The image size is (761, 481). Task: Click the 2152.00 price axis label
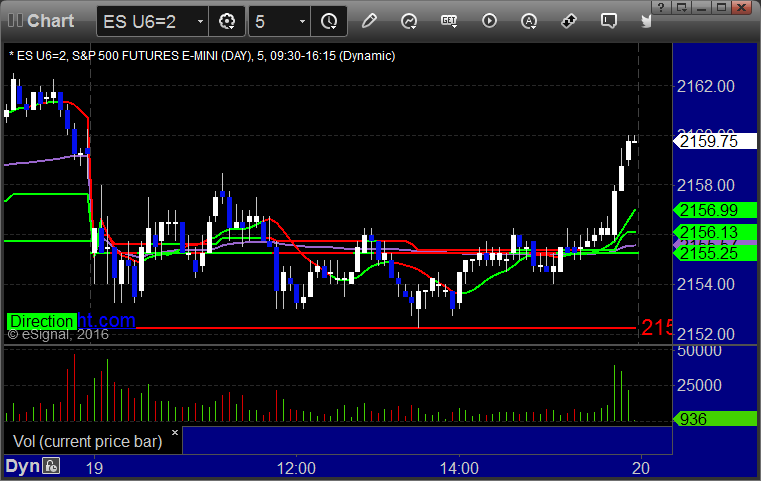coord(706,334)
